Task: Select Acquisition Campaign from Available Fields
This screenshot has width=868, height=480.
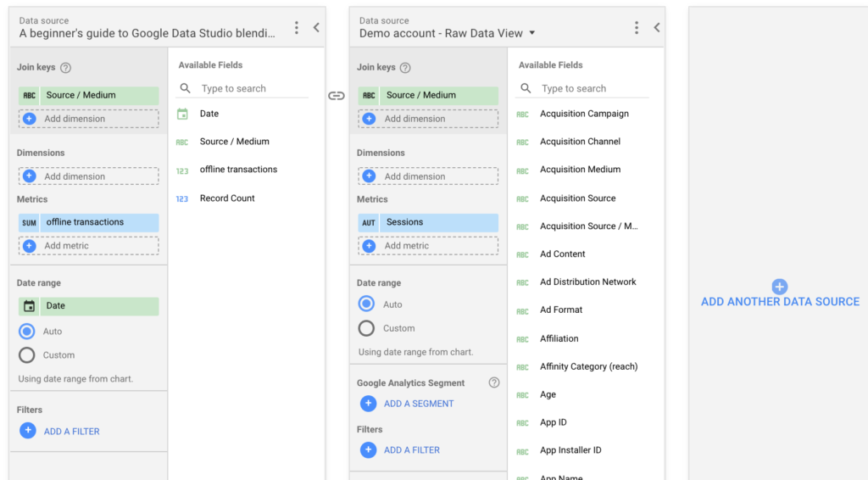Action: tap(584, 114)
